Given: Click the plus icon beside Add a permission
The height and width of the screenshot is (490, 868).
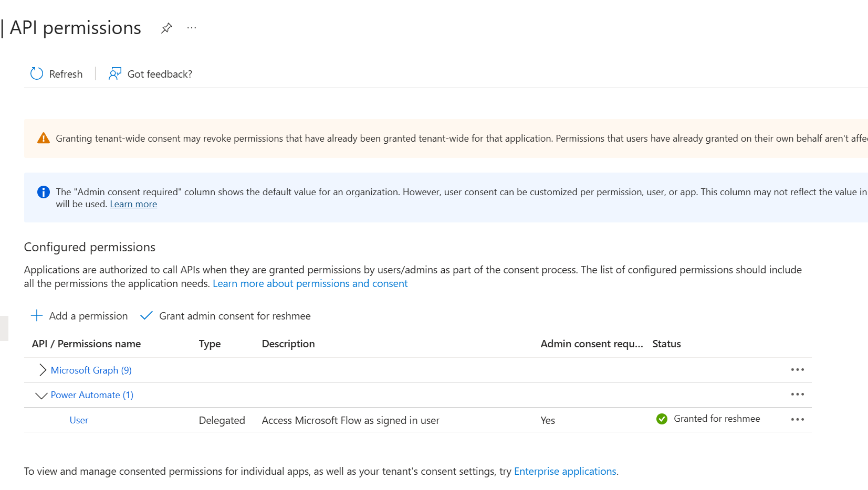Looking at the screenshot, I should pos(36,315).
